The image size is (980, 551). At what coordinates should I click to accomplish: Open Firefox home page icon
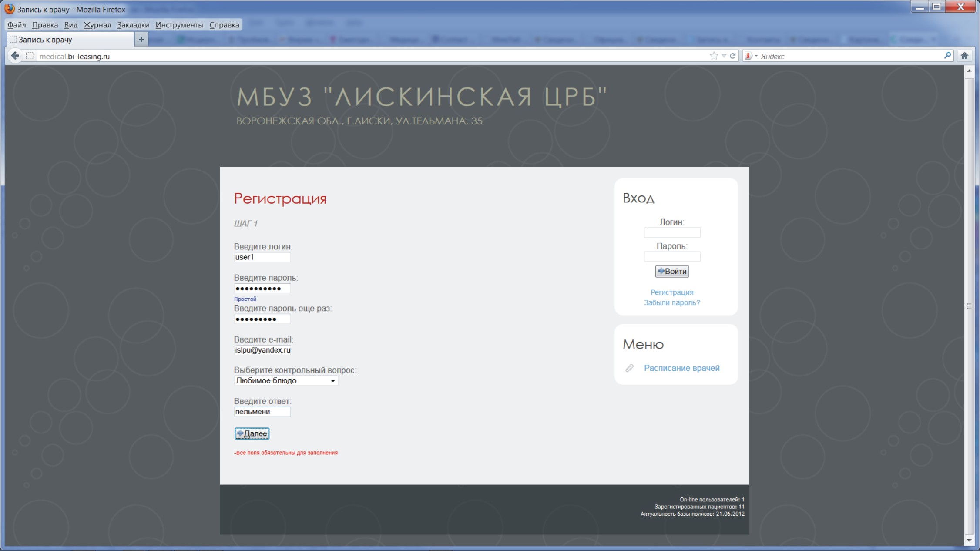click(965, 56)
